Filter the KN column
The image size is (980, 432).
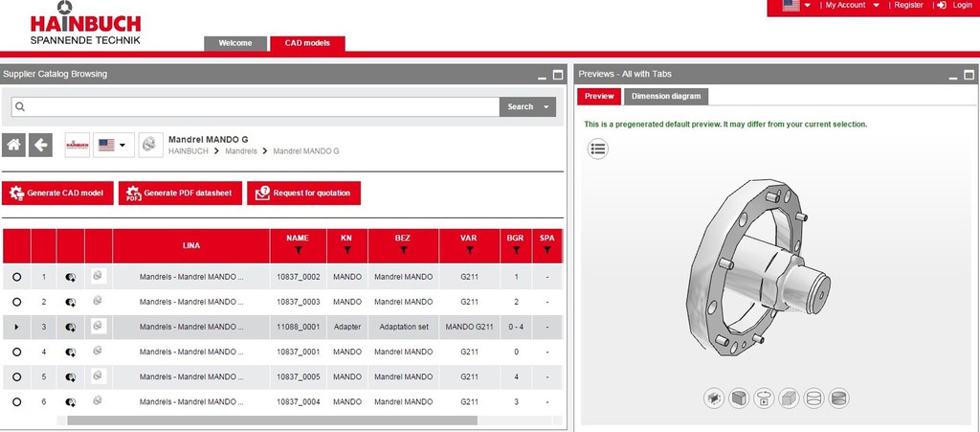(346, 250)
